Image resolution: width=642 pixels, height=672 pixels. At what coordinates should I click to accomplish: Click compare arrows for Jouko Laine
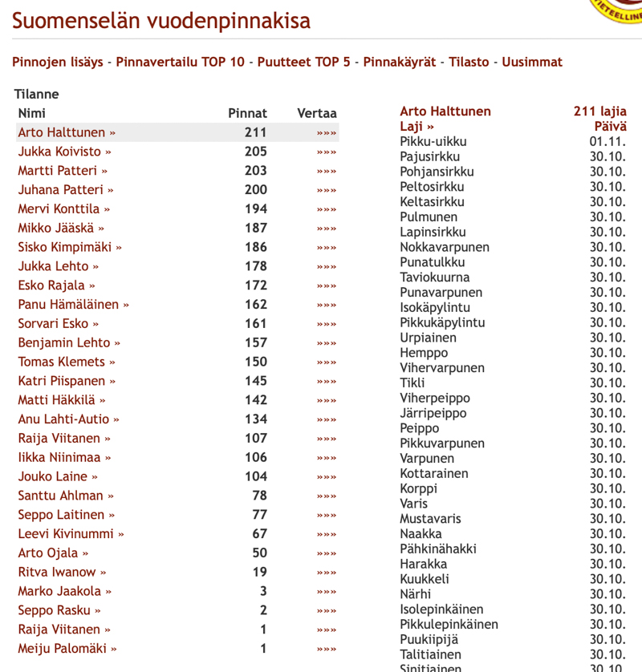[x=326, y=477]
